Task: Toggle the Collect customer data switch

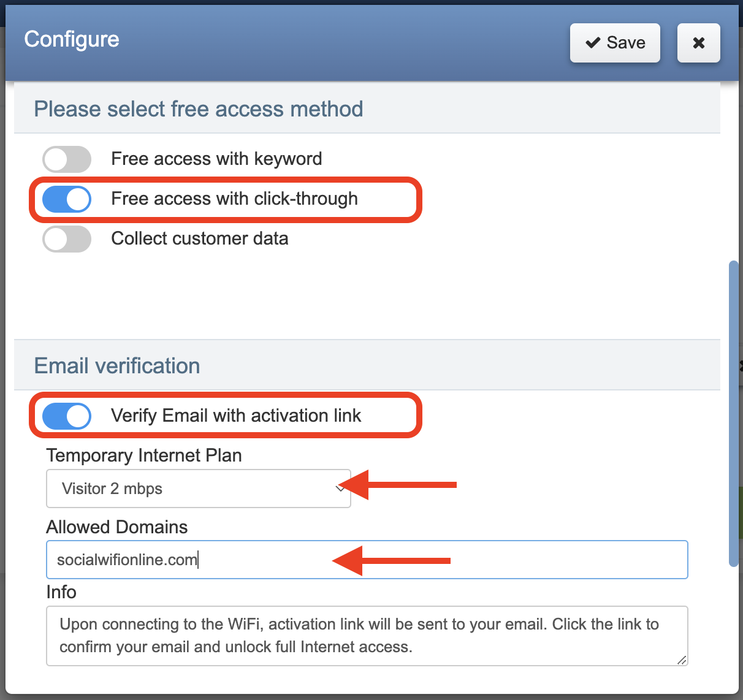Action: click(67, 239)
